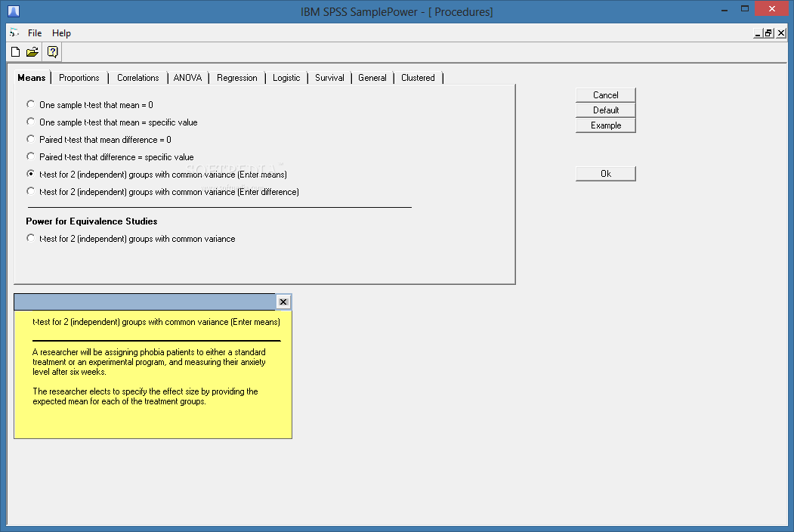
Task: Minimize the SamplePower main window
Action: coord(724,9)
